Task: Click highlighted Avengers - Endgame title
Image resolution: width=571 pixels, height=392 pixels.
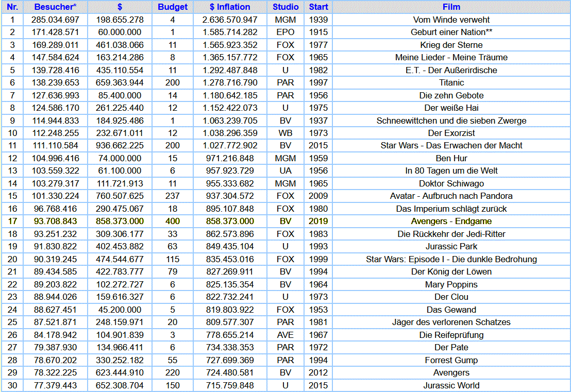Action: click(451, 221)
